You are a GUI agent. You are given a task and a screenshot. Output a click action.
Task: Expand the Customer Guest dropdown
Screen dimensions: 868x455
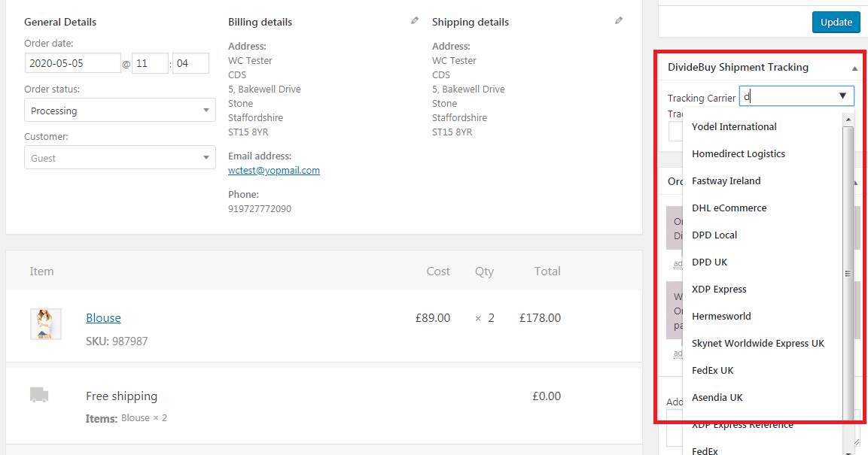pos(120,158)
